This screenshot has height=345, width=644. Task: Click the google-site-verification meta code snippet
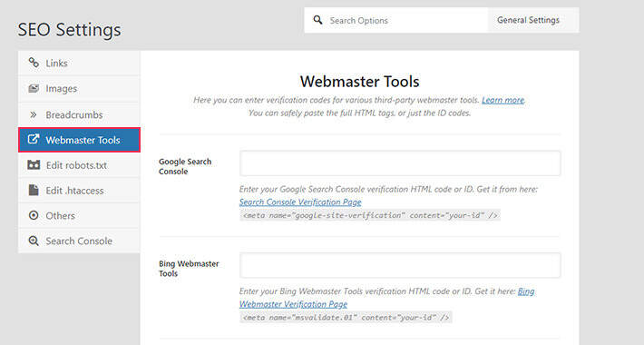370,215
